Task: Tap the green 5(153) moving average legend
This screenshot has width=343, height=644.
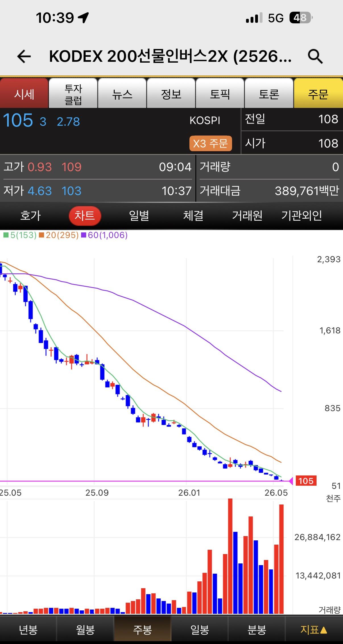Action: (20, 235)
